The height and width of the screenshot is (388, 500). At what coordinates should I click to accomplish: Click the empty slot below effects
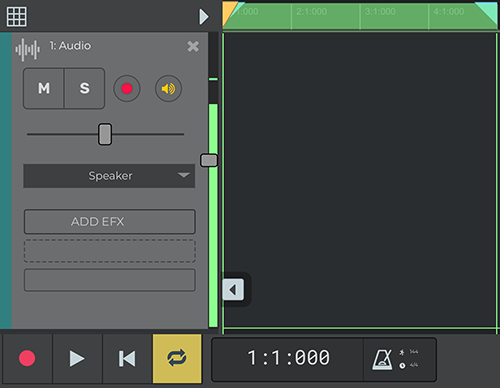(x=110, y=280)
